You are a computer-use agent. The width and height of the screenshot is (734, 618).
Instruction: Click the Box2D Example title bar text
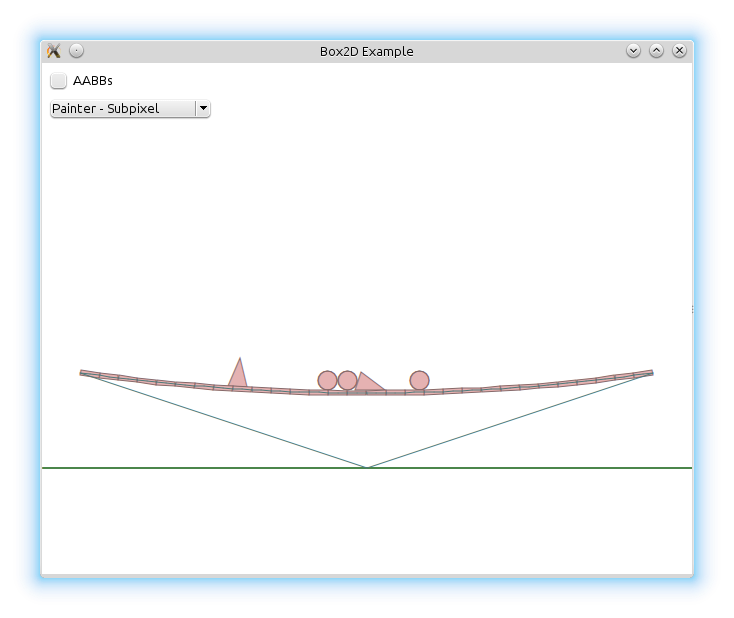(x=366, y=51)
